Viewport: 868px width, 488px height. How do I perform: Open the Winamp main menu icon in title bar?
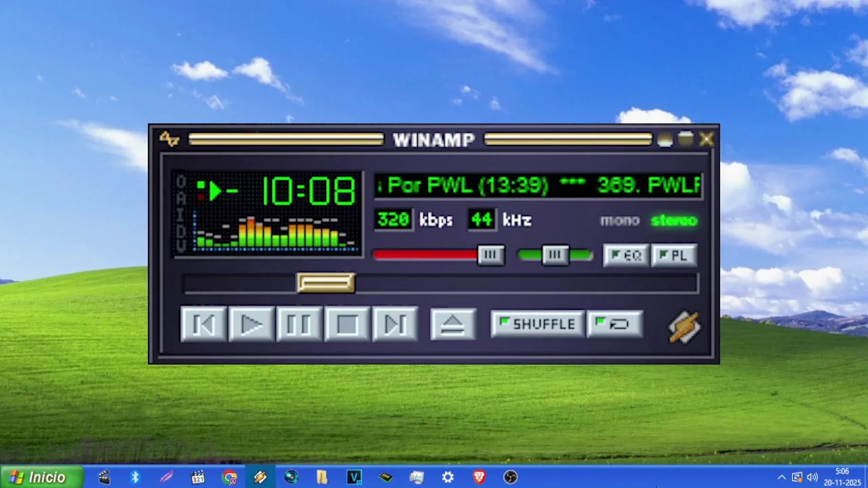tap(169, 139)
